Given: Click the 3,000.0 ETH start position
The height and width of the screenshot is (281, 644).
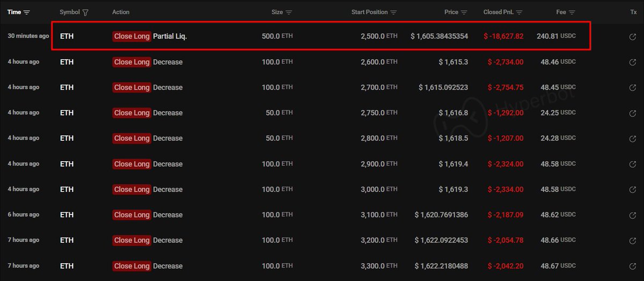Looking at the screenshot, I should pyautogui.click(x=379, y=189).
